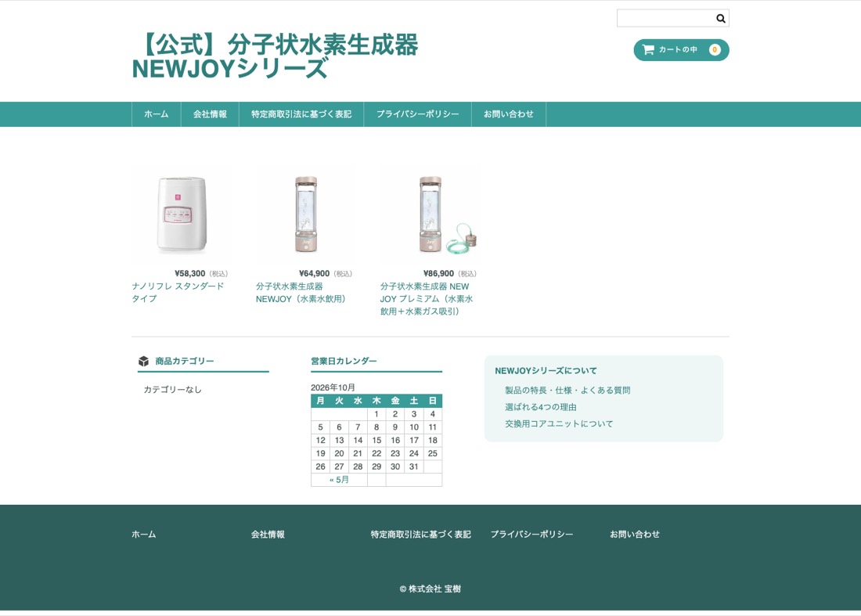Image resolution: width=861 pixels, height=616 pixels.
Task: Click the copyright text © 株式会社 宝樹
Action: (430, 589)
